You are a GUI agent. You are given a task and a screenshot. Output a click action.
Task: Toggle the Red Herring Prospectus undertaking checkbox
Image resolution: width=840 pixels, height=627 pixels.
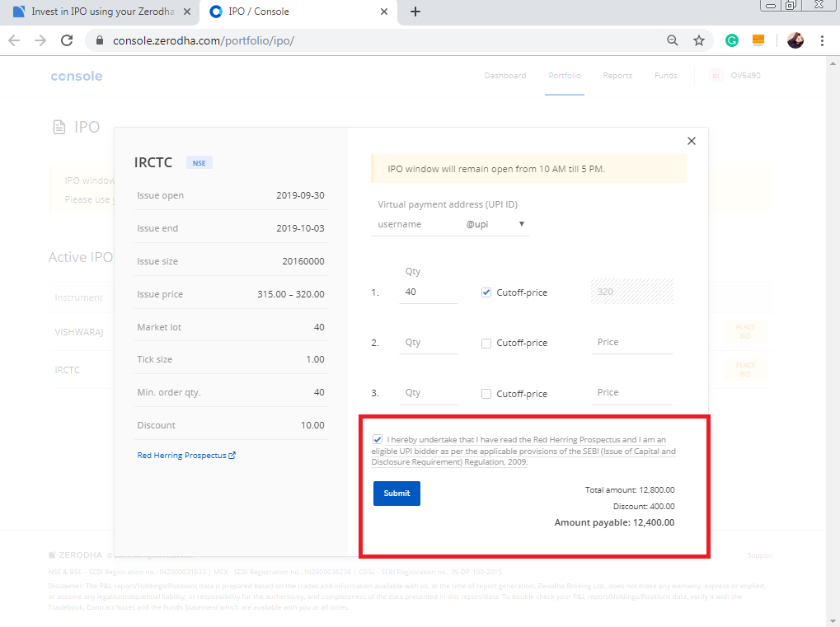point(378,440)
